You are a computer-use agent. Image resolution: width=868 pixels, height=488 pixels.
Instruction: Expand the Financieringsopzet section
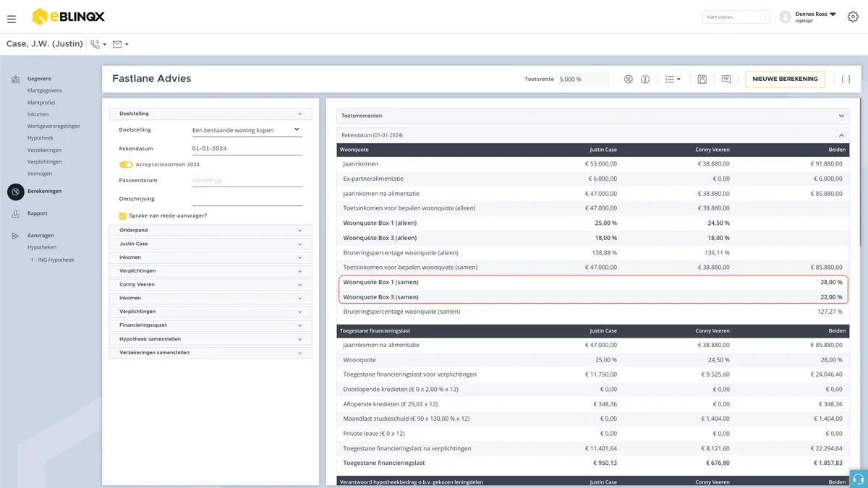point(210,325)
